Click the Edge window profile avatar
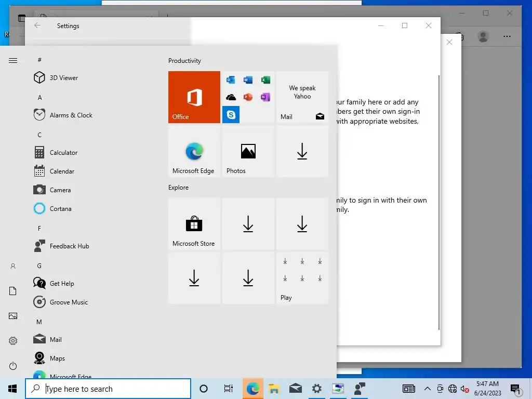This screenshot has height=399, width=532. [483, 36]
